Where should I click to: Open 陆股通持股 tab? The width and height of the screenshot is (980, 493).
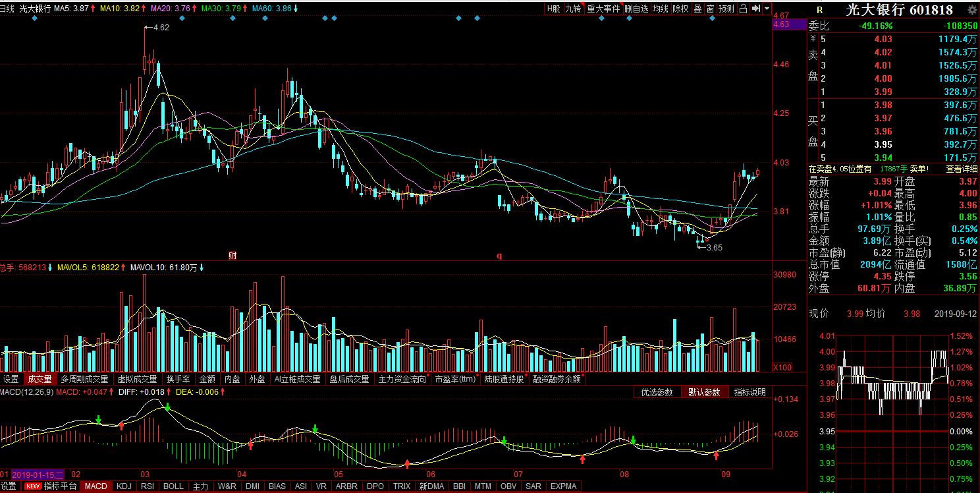tap(504, 379)
